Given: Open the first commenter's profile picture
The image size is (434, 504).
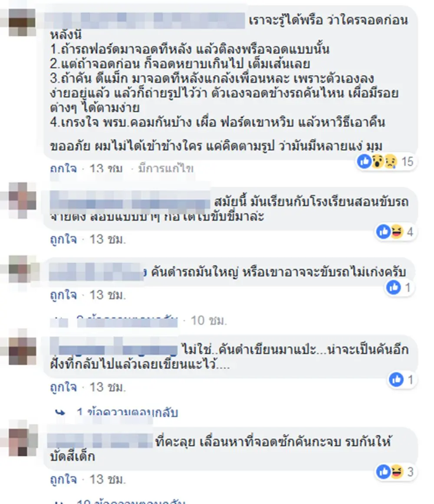Looking at the screenshot, I should click(22, 22).
